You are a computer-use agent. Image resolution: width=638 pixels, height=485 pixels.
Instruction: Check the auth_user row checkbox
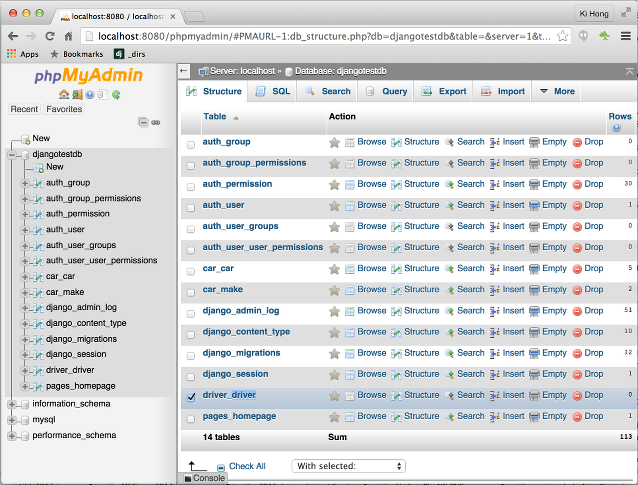(x=190, y=208)
